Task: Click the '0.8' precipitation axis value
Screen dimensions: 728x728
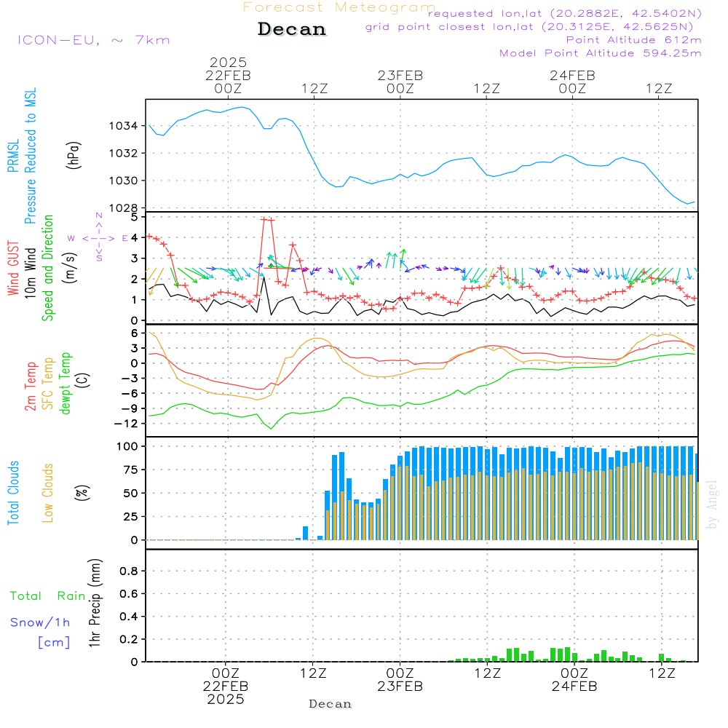Action: coord(129,571)
